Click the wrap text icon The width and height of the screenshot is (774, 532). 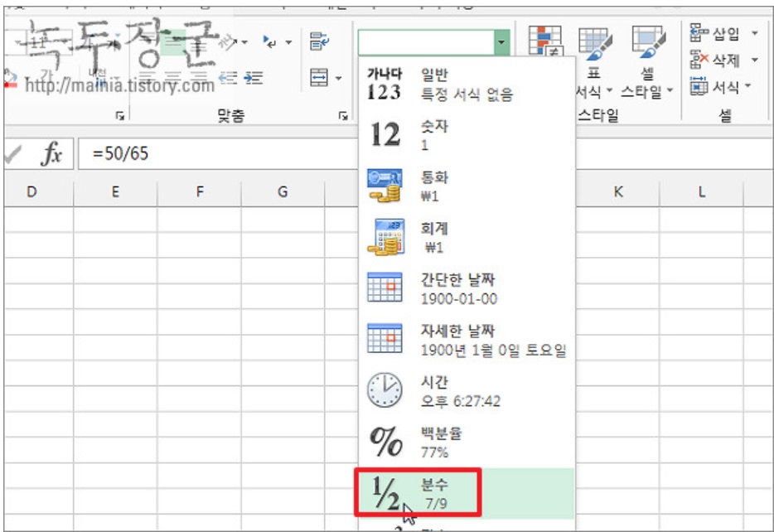[319, 41]
